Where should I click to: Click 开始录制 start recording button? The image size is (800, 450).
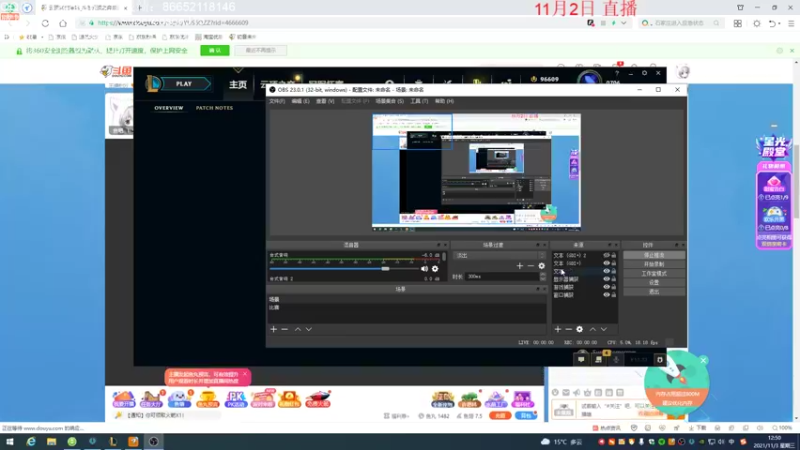point(654,264)
